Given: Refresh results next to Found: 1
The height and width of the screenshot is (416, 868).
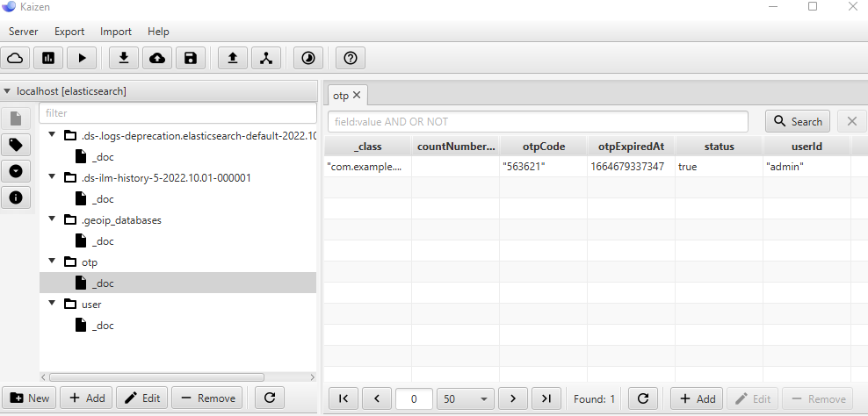Looking at the screenshot, I should 643,398.
